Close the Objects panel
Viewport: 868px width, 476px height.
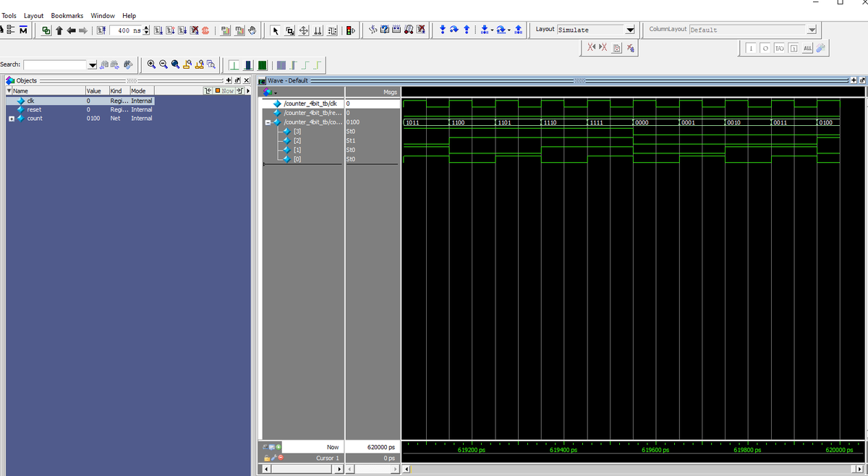(x=247, y=80)
